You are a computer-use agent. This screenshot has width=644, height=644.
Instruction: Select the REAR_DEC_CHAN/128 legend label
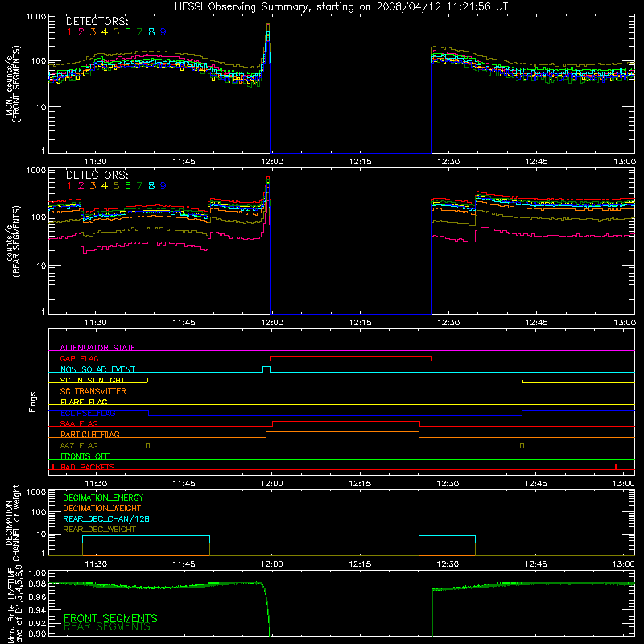[x=106, y=518]
